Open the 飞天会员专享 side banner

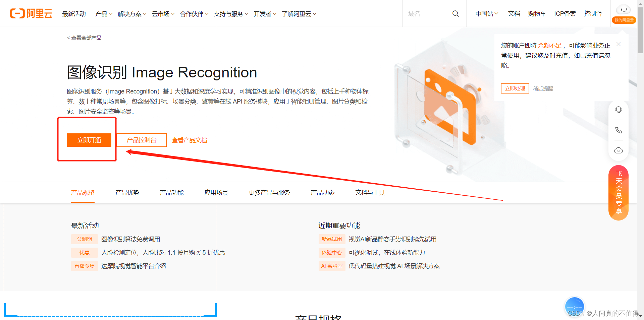[x=619, y=193]
